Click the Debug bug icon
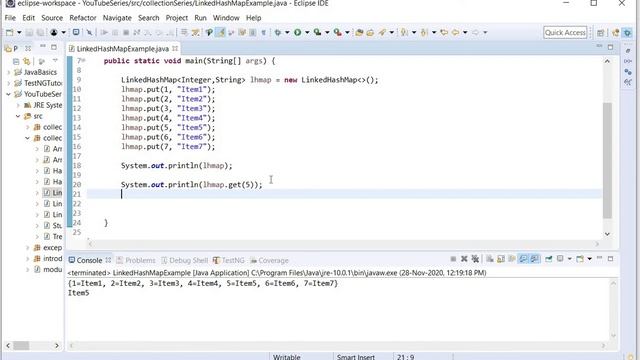The height and width of the screenshot is (360, 640). point(278,32)
